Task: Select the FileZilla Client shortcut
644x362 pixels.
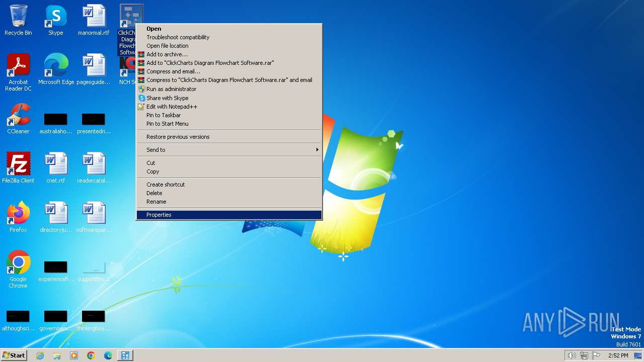Action: coord(18,168)
